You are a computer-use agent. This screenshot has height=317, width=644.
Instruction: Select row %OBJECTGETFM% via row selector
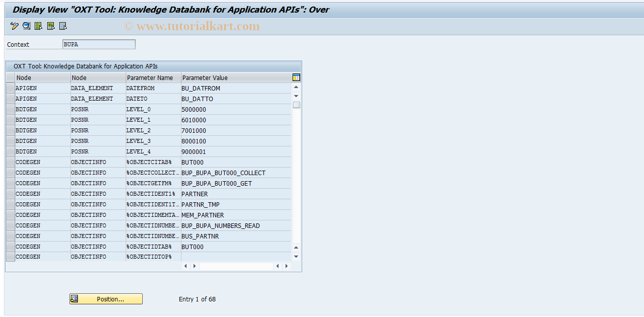[x=10, y=183]
